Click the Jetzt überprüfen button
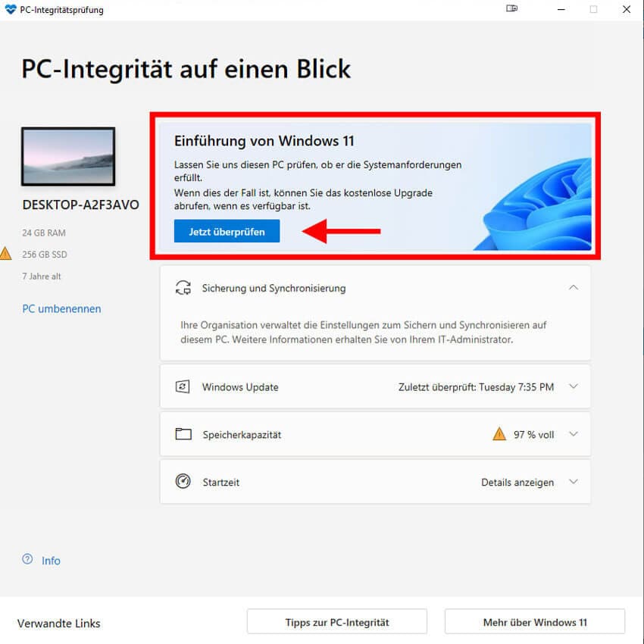644x644 pixels. (x=227, y=231)
